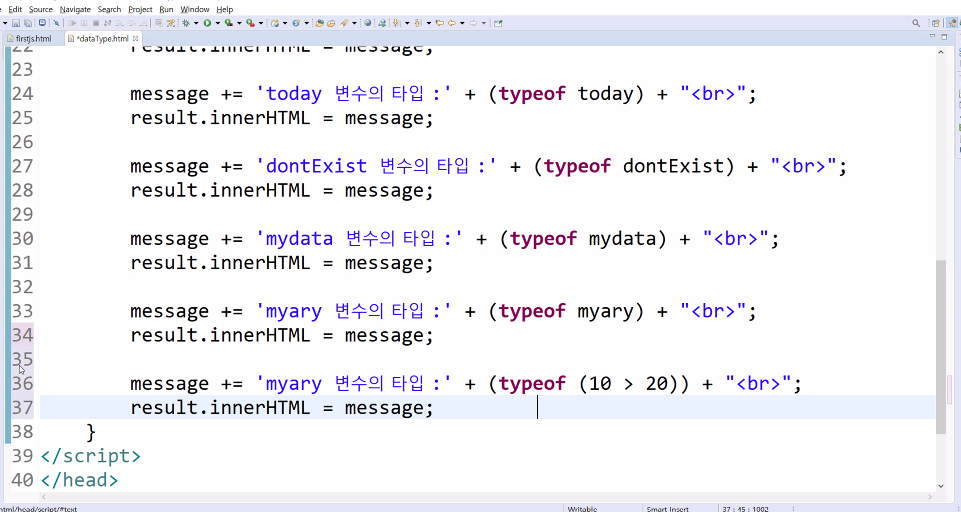
Task: Click the Step Over icon
Action: pos(131,23)
